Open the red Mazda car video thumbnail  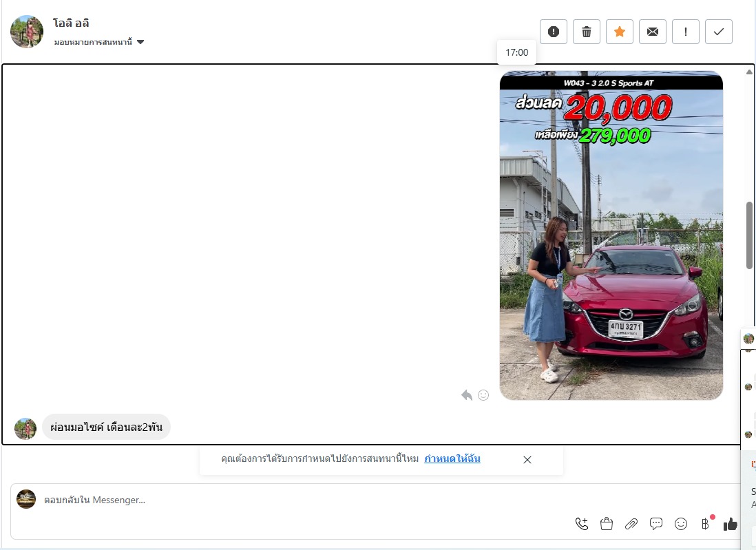click(611, 235)
